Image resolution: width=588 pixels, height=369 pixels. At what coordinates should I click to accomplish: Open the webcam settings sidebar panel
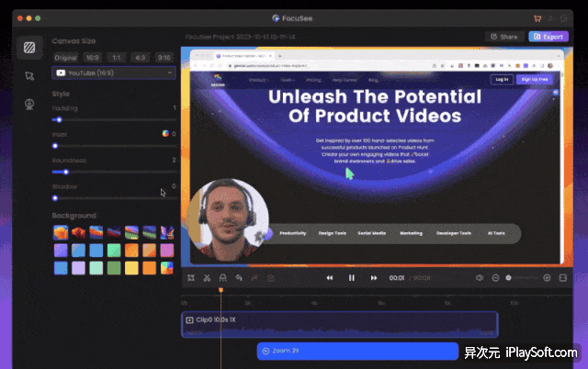(x=29, y=104)
